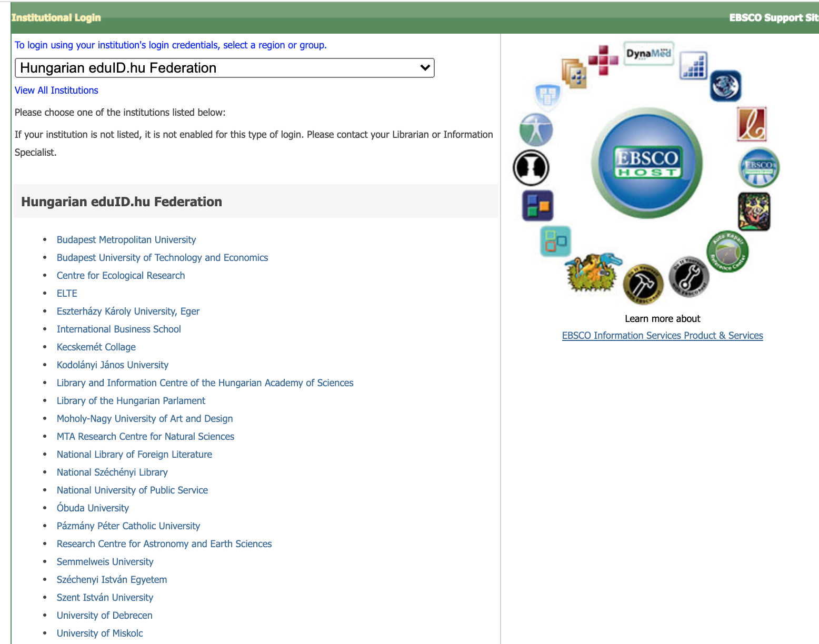Click the silver wrench Do It Yourself icon
This screenshot has width=819, height=644.
689,277
